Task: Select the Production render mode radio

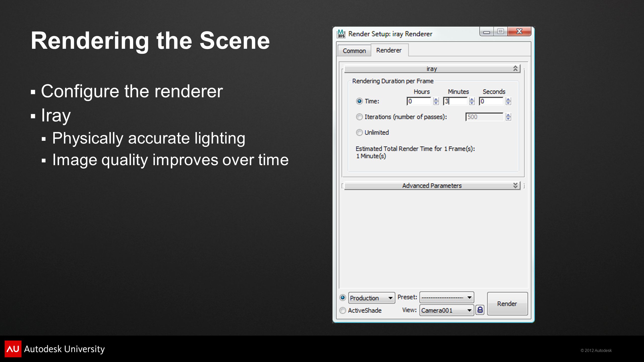Action: [x=342, y=298]
